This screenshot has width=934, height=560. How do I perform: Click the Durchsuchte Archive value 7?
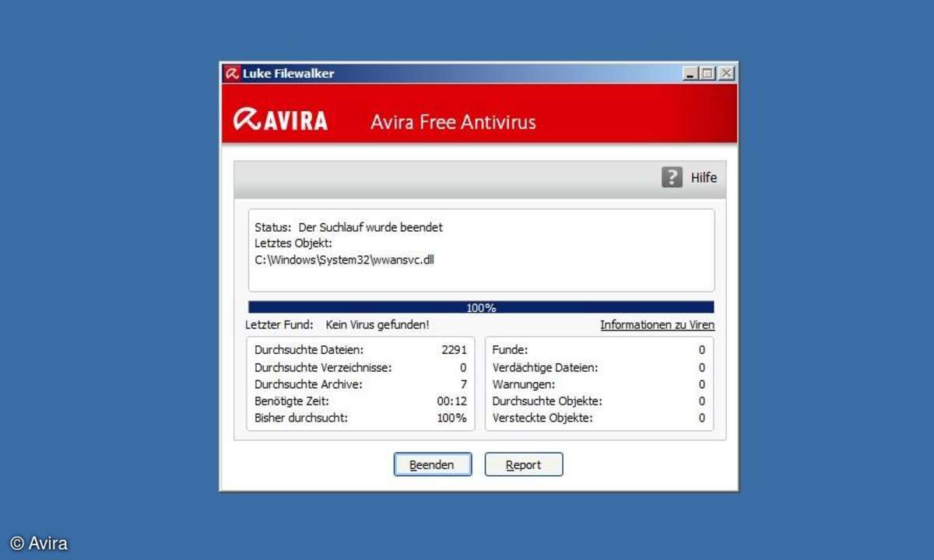coord(463,384)
